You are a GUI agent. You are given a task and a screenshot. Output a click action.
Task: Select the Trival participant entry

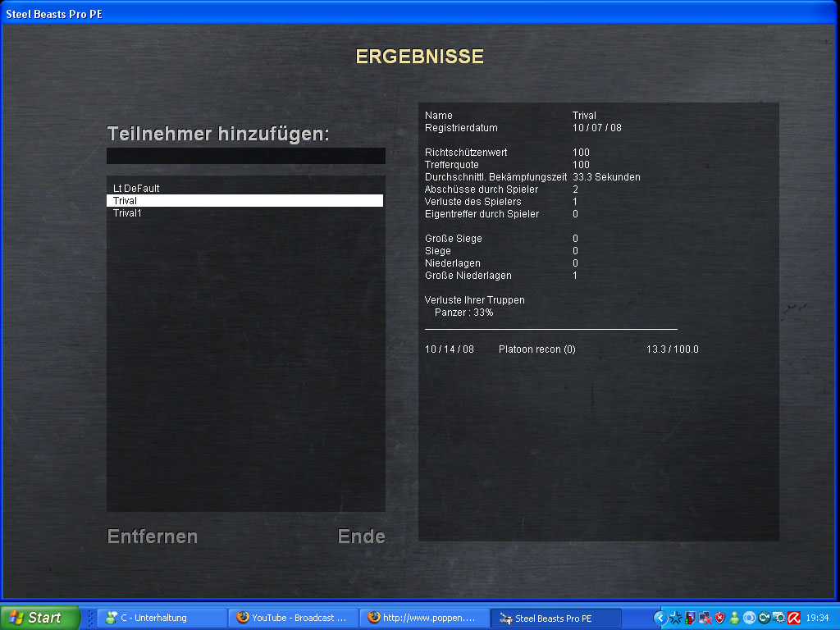(x=126, y=201)
